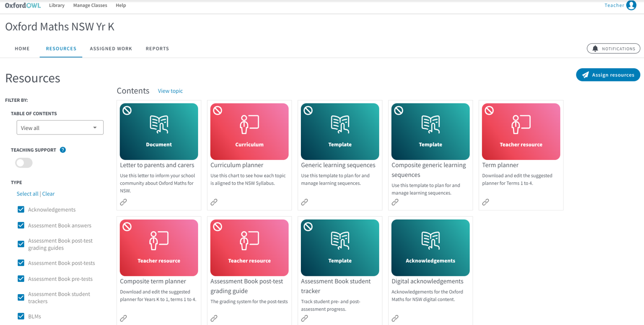Open the Term planner title
644x325 pixels.
point(500,165)
